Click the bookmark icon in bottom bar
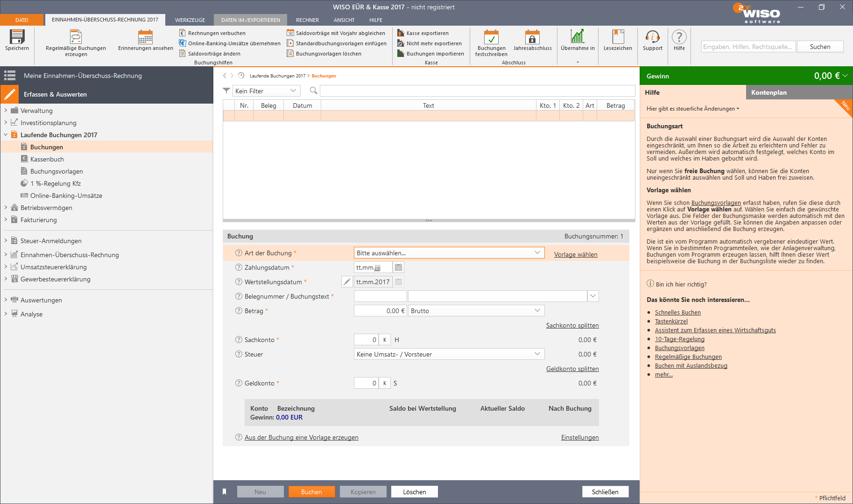 pos(224,492)
